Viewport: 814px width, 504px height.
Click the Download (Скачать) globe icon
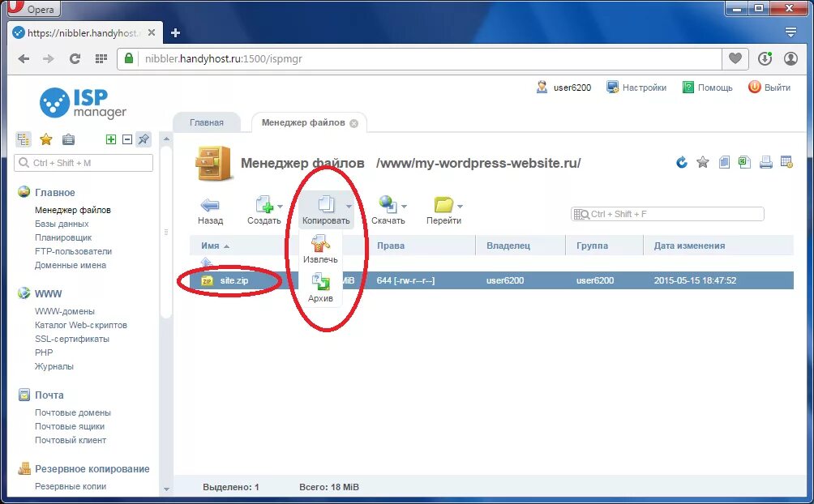388,204
